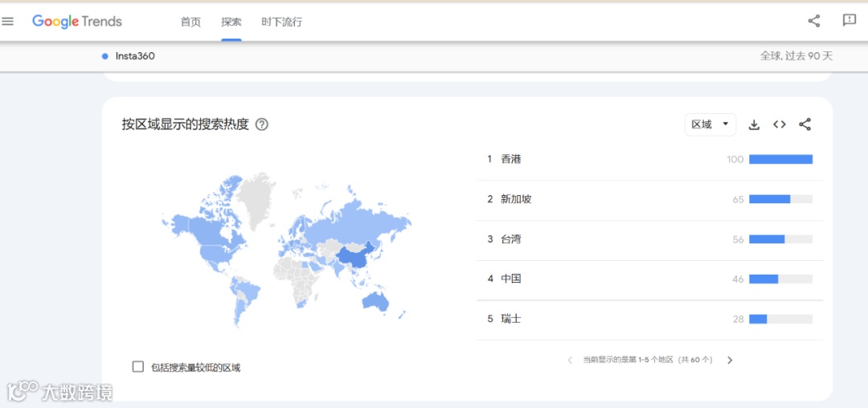Open the 中国 region row
The image size is (868, 408).
pyautogui.click(x=649, y=279)
